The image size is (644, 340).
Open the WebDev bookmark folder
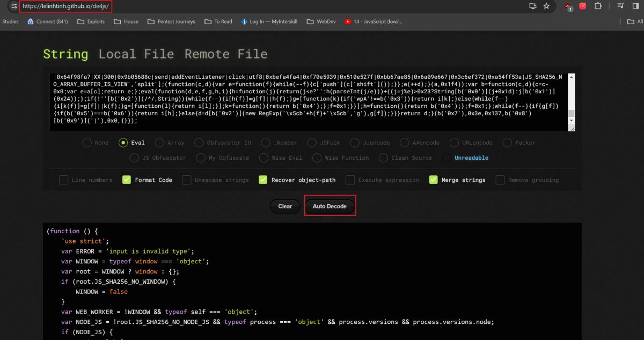(x=322, y=21)
